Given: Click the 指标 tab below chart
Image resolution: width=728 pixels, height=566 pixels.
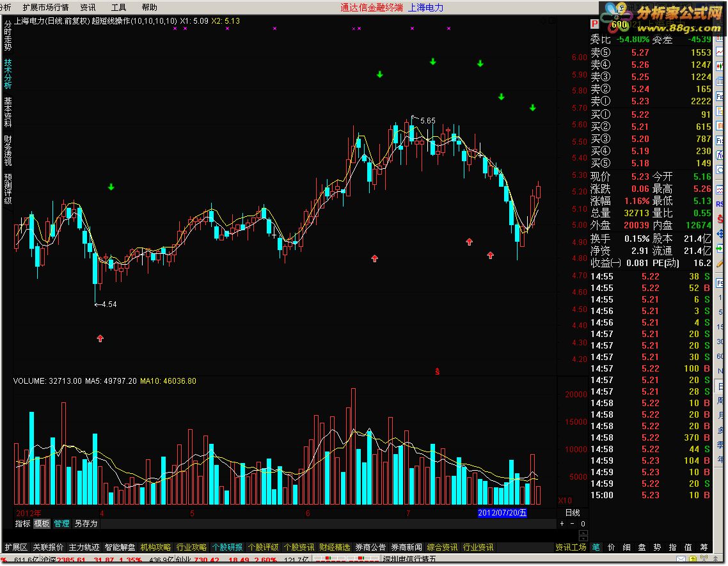Looking at the screenshot, I should coord(23,524).
